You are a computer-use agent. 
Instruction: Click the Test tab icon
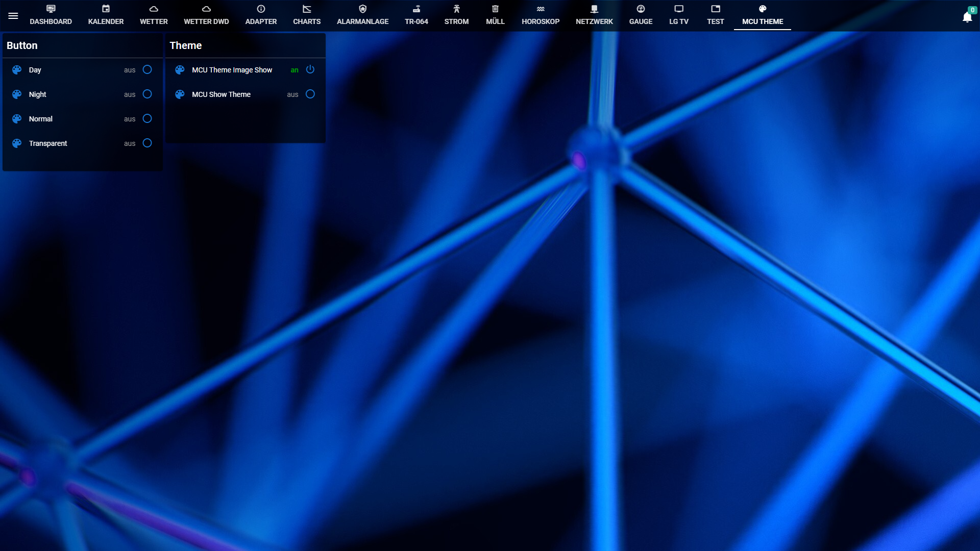pos(716,9)
